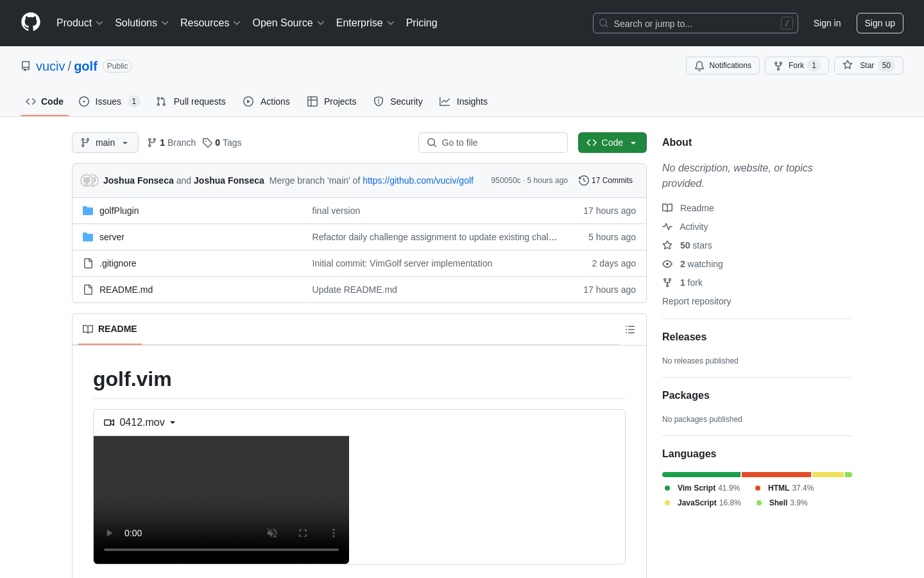Open the README.md file
This screenshot has width=924, height=578.
click(x=126, y=290)
